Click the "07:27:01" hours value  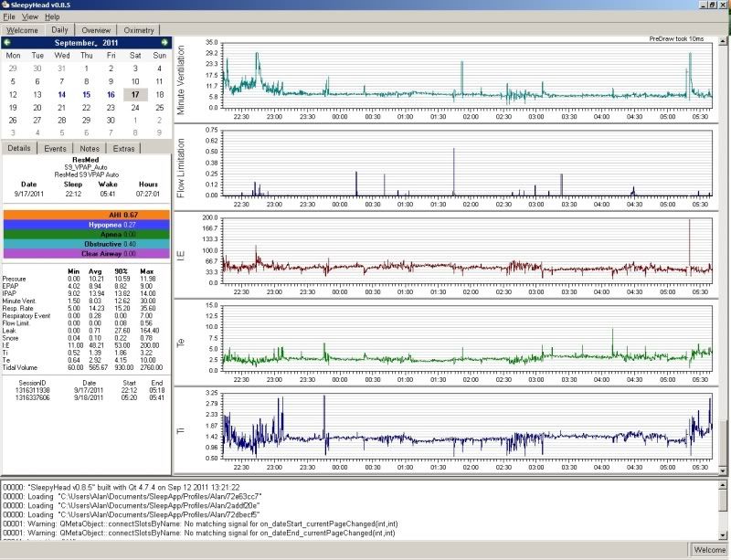coord(148,194)
